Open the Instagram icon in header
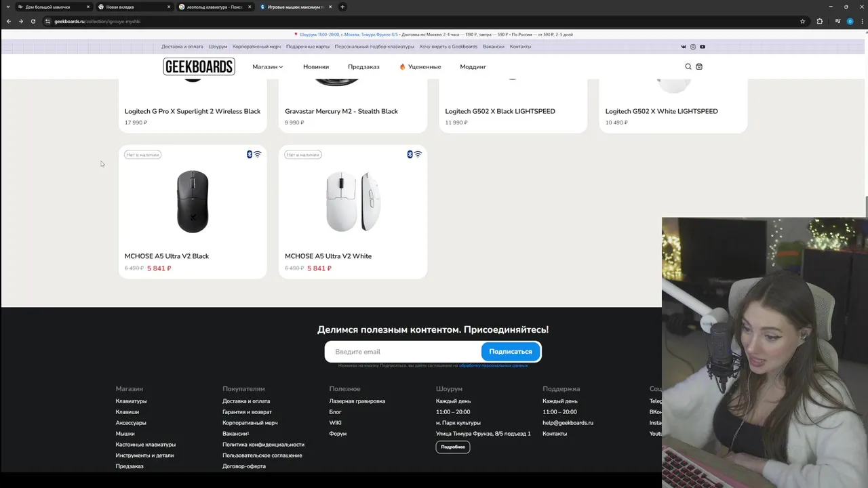The height and width of the screenshot is (488, 868). pyautogui.click(x=692, y=47)
